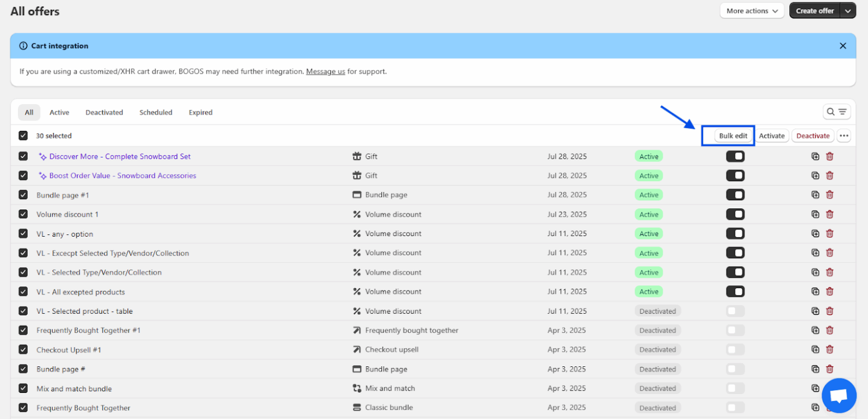This screenshot has height=419, width=868.
Task: Switch to the Active tab
Action: 59,112
